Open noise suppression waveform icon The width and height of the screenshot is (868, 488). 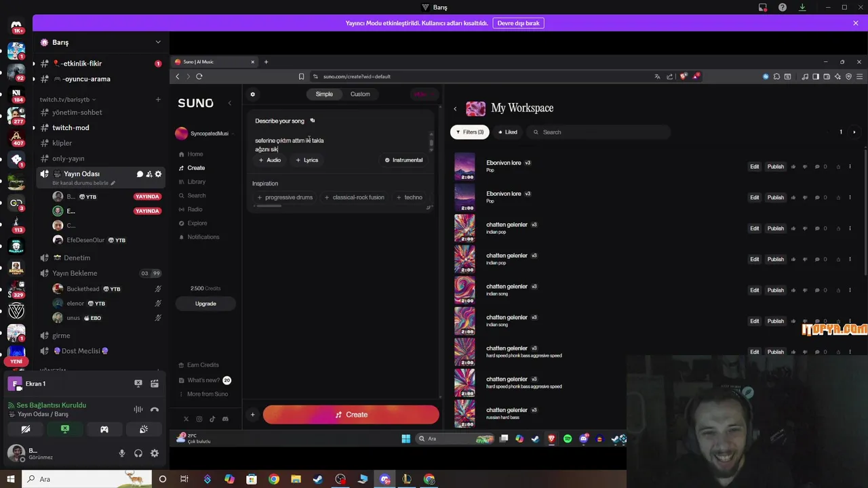138,409
